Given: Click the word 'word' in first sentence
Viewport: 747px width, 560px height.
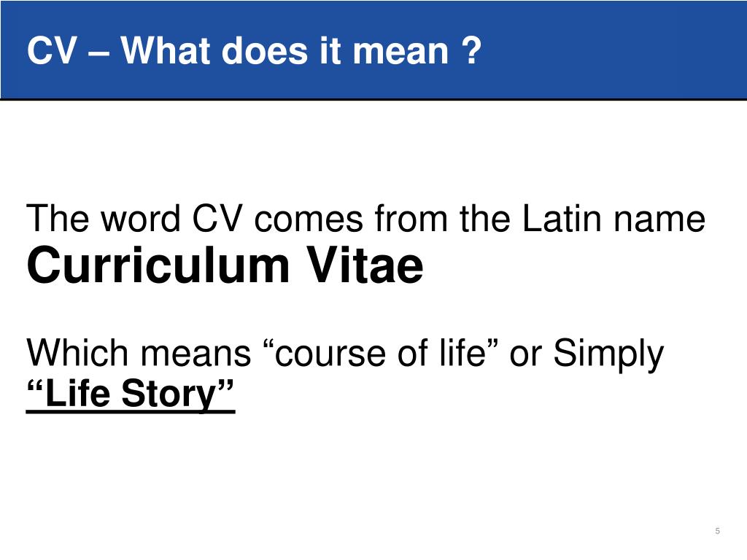Looking at the screenshot, I should tap(141, 219).
